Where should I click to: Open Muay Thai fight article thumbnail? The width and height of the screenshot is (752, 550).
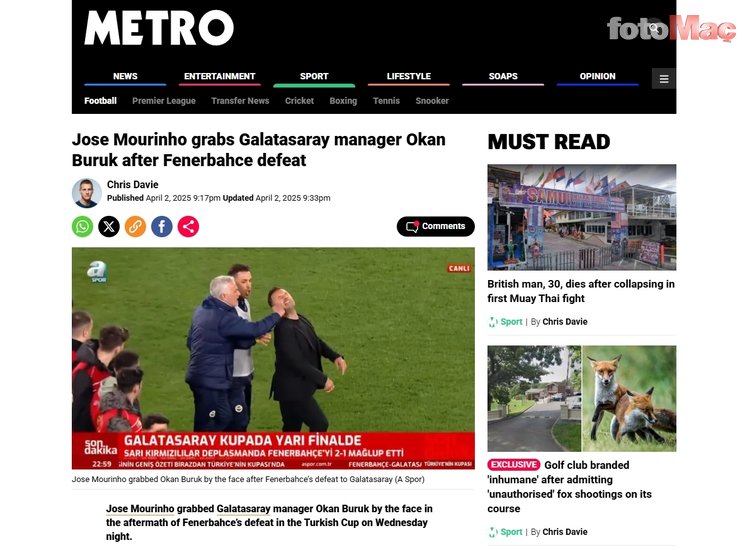[582, 217]
